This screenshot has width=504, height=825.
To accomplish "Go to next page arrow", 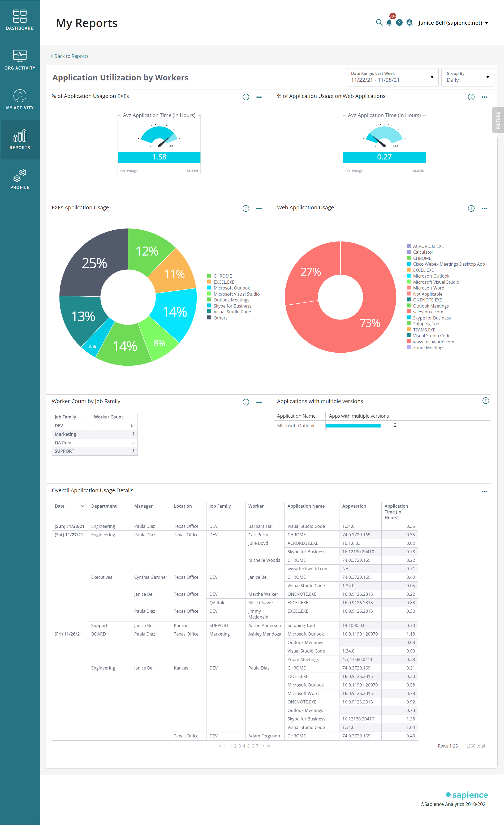I will 263,746.
